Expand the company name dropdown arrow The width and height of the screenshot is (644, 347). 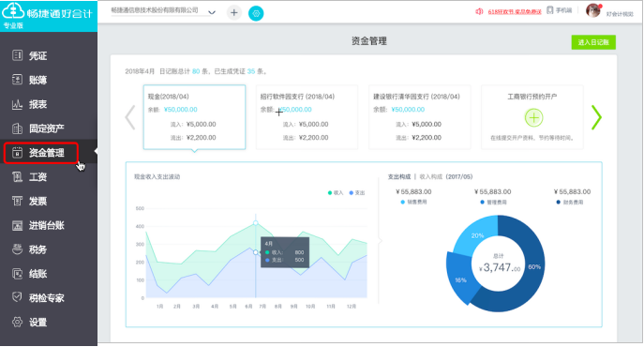pos(212,12)
